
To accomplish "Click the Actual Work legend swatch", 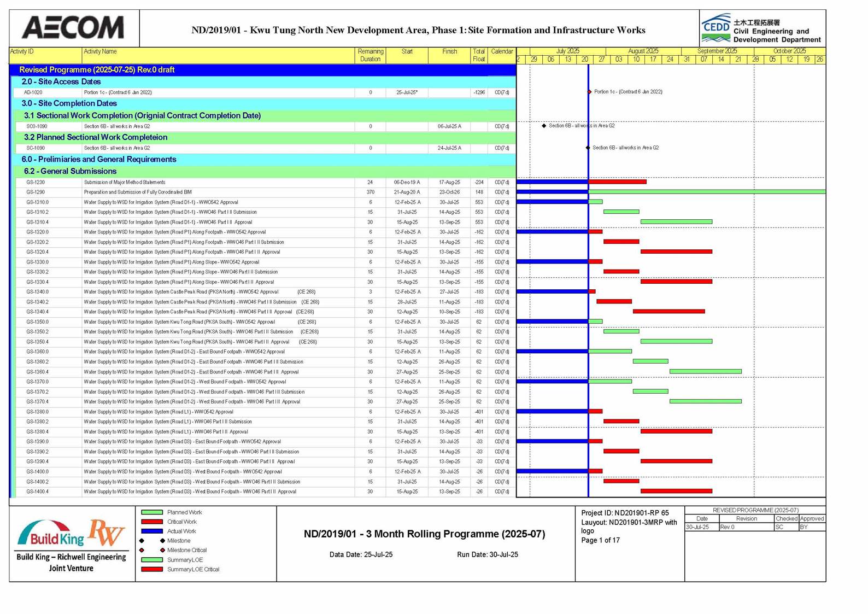I will [x=152, y=531].
